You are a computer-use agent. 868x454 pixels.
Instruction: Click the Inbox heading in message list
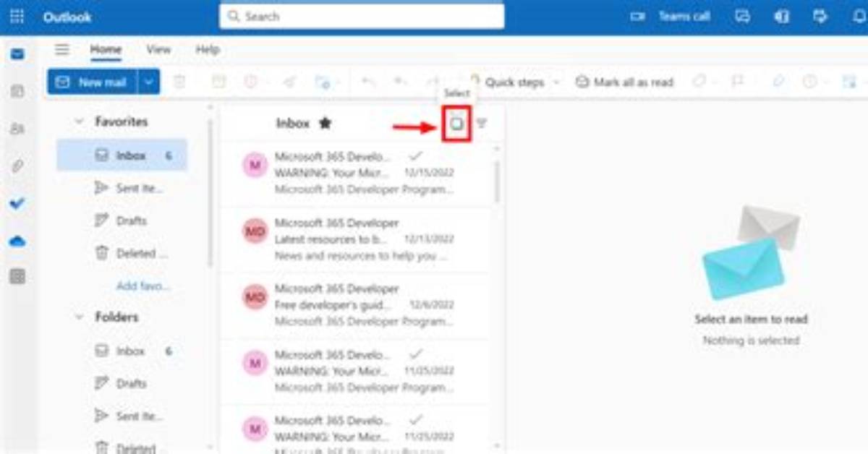point(293,124)
